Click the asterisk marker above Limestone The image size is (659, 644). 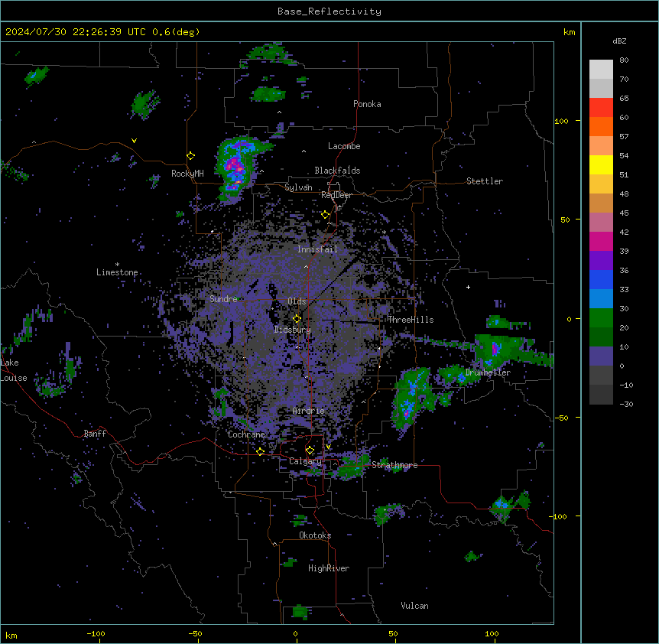pos(117,265)
